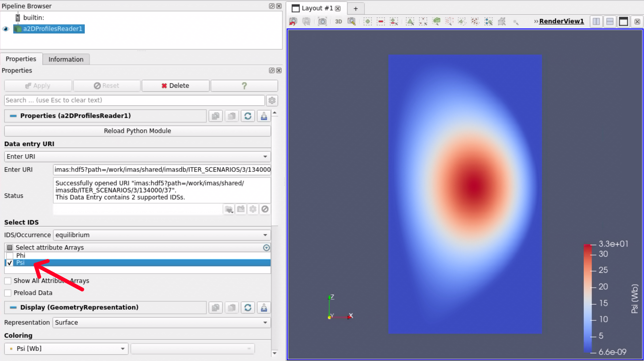644x361 pixels.
Task: Toggle the Select attribute Arrays header checkbox
Action: click(x=10, y=247)
